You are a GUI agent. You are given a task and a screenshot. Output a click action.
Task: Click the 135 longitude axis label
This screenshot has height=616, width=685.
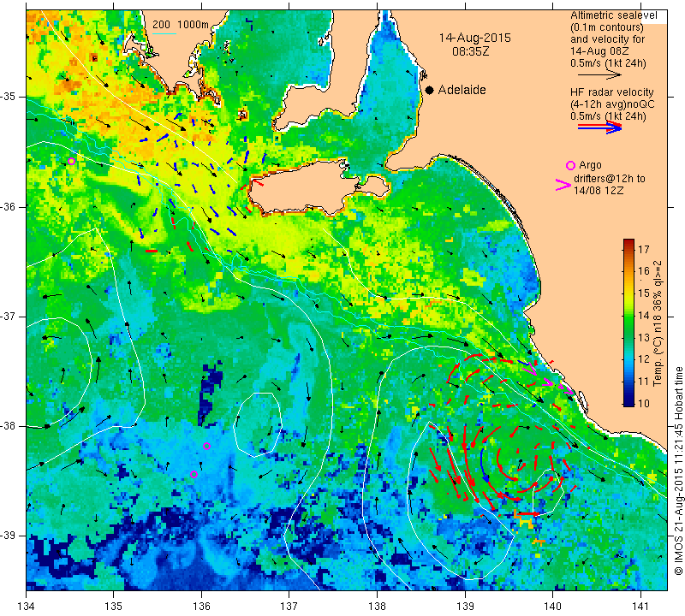[114, 607]
